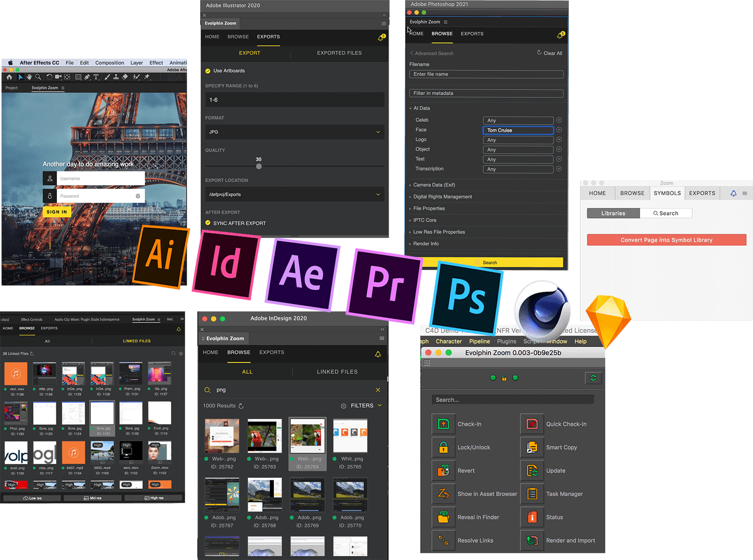This screenshot has width=753, height=560.
Task: Select the Zoom magnifier tool in After Effects
Action: click(x=38, y=77)
